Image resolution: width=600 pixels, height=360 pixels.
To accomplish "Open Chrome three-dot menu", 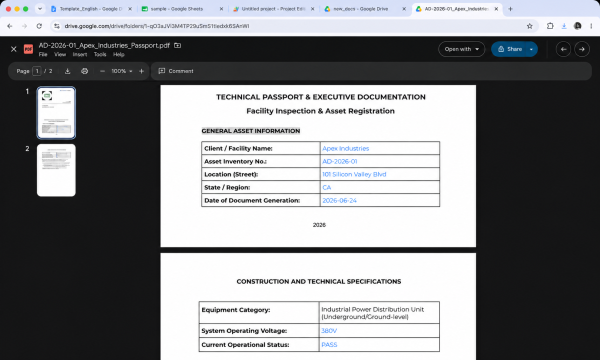I will pyautogui.click(x=592, y=26).
